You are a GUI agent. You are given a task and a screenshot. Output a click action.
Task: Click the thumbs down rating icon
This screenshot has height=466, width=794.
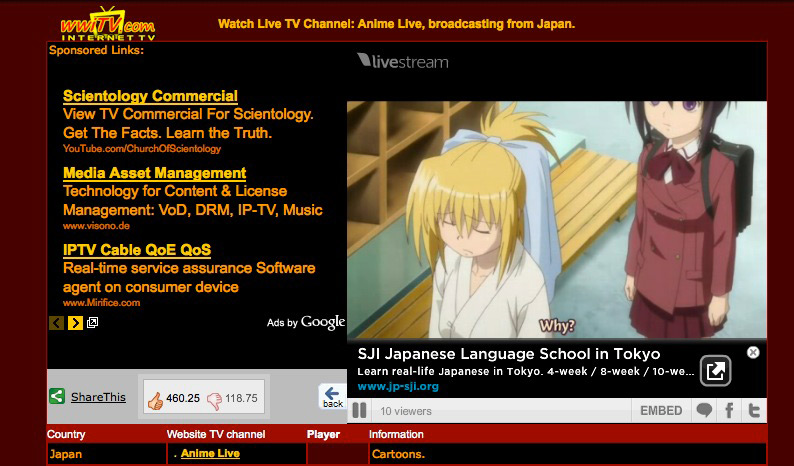pyautogui.click(x=214, y=398)
